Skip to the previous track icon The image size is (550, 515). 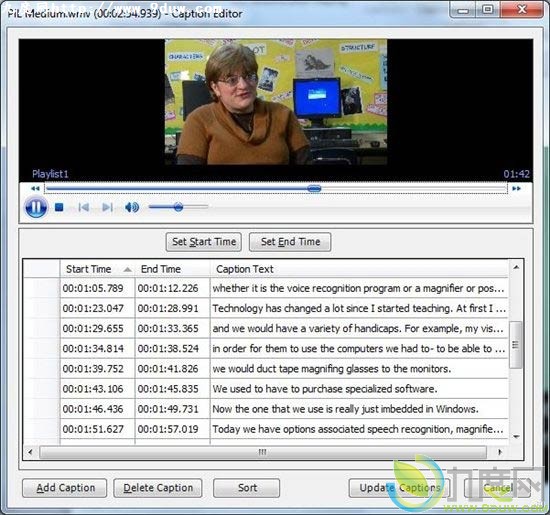tap(83, 207)
